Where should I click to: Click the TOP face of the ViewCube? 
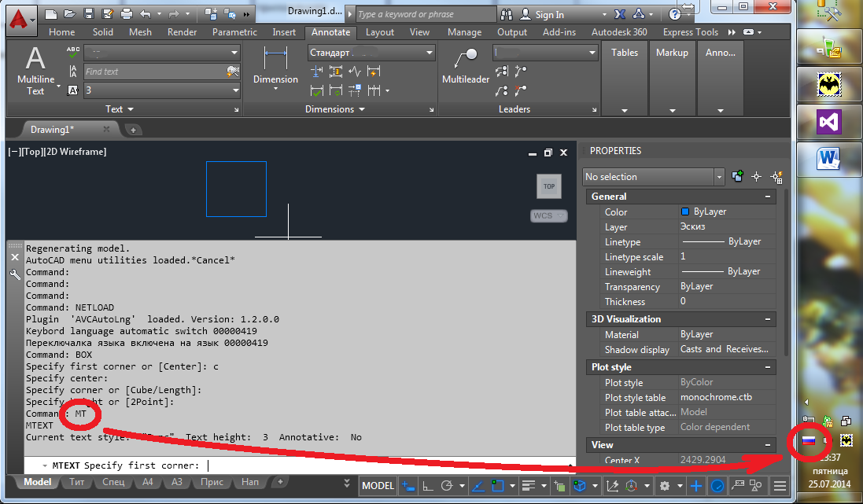548,186
